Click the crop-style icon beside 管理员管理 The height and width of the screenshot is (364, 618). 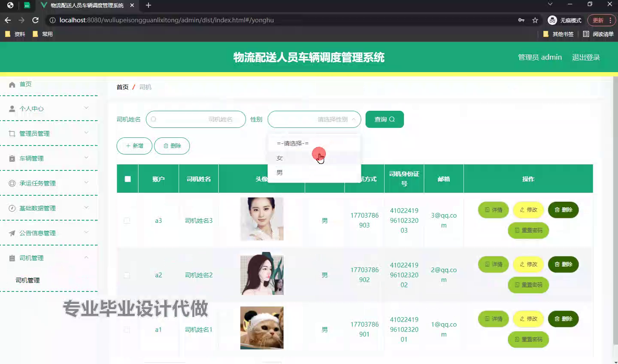tap(12, 134)
